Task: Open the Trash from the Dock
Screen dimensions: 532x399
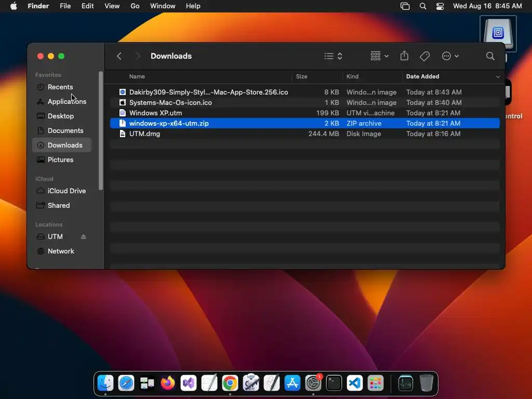Action: [426, 383]
